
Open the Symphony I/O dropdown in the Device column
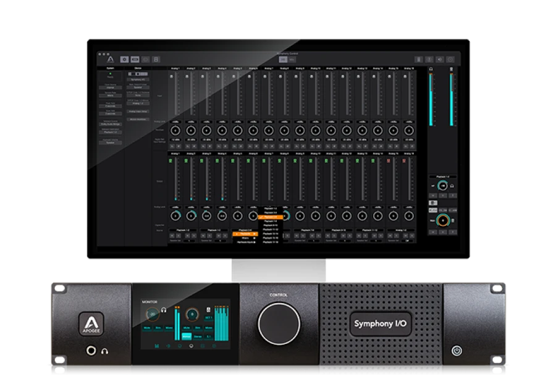point(138,80)
